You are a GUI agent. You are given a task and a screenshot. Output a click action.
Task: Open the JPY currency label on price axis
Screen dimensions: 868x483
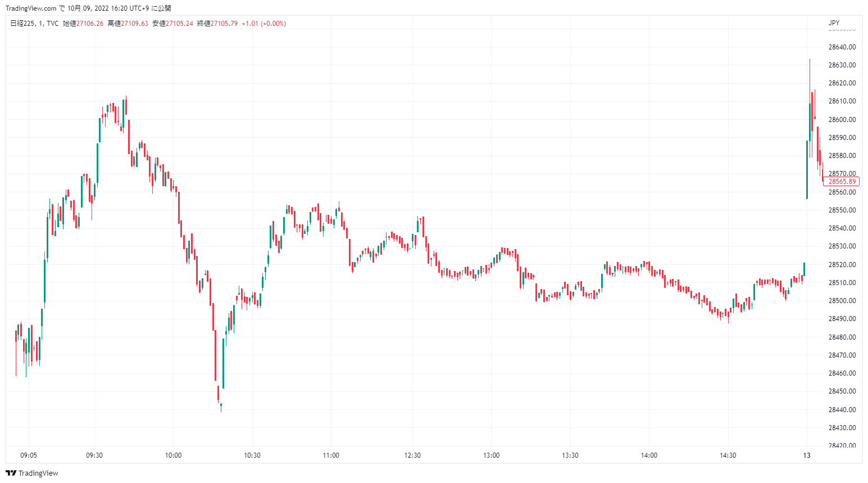[x=834, y=23]
